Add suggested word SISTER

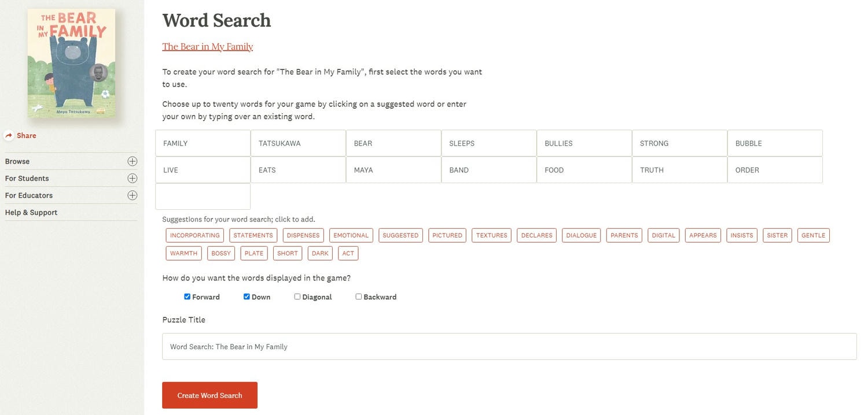(x=777, y=235)
